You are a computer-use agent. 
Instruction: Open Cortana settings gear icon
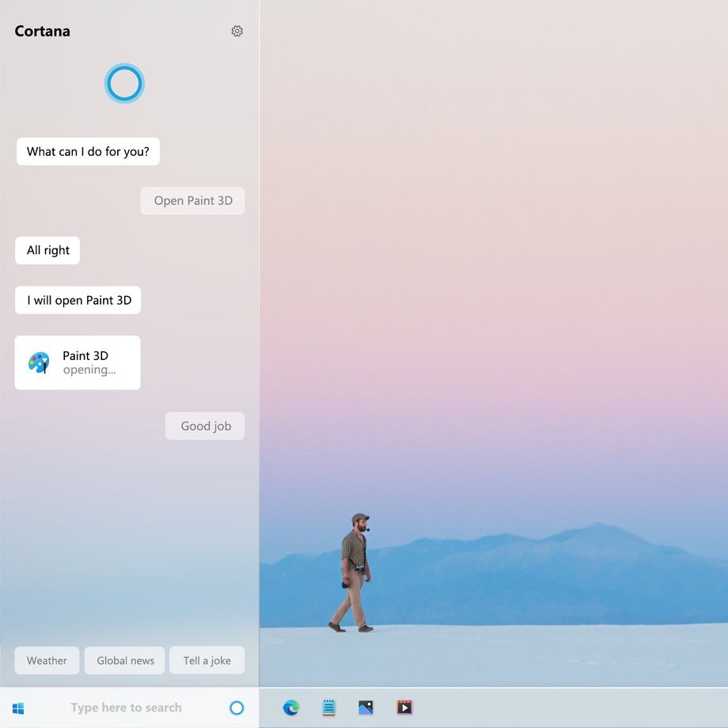pos(237,31)
